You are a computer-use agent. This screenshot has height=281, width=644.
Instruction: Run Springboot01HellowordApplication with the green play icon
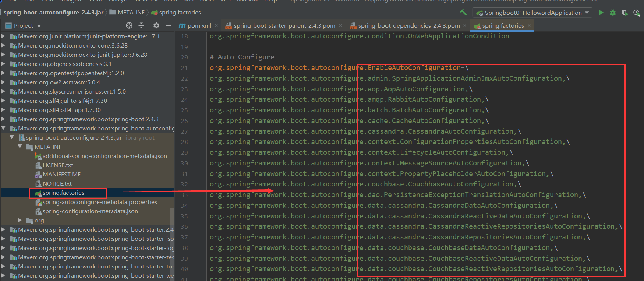[601, 13]
